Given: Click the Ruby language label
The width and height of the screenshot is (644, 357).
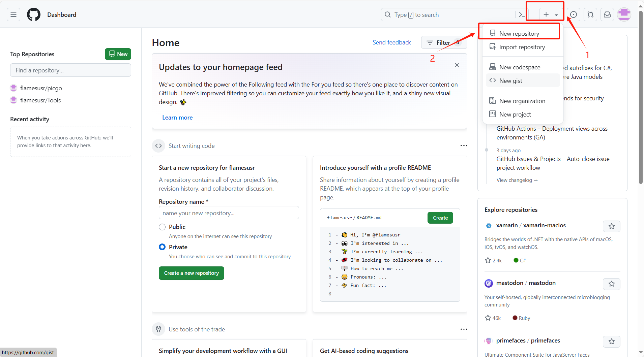Looking at the screenshot, I should [524, 318].
